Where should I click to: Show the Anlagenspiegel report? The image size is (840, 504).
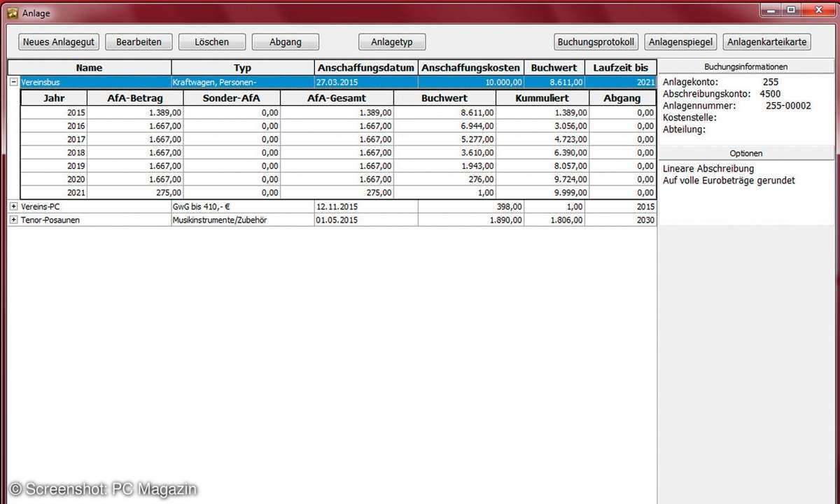680,42
